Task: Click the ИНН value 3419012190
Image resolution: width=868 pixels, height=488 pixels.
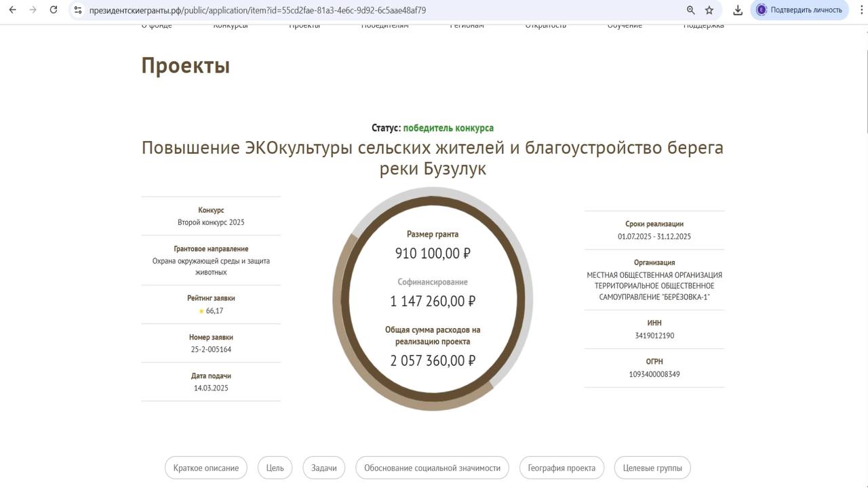Action: [654, 335]
